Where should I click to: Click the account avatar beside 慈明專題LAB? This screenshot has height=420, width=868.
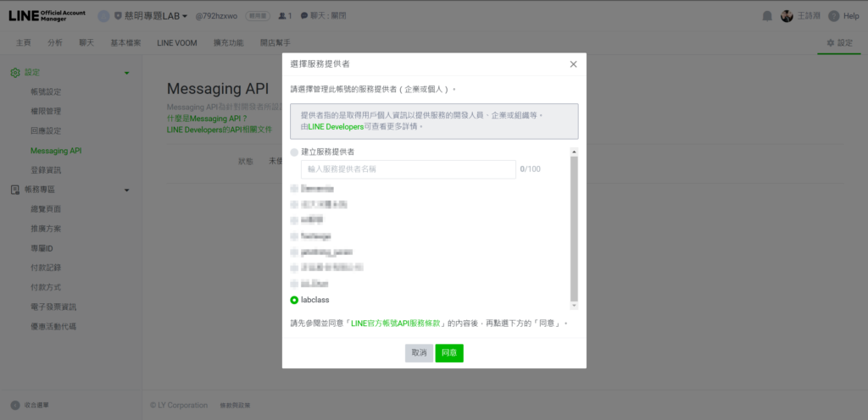point(103,16)
